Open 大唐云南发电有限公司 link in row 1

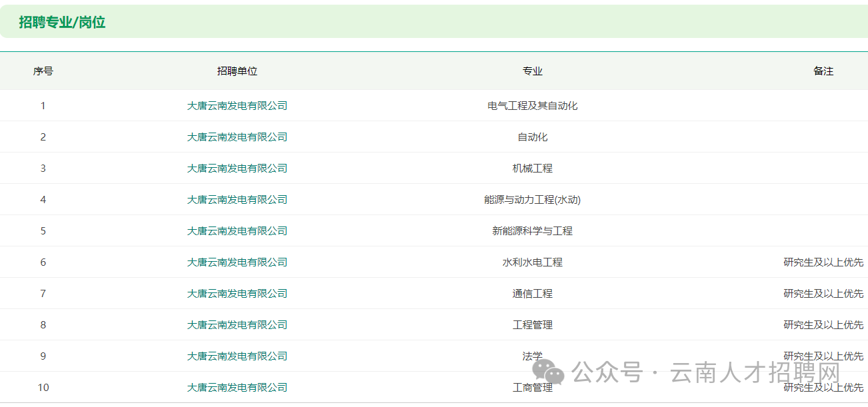coord(237,105)
